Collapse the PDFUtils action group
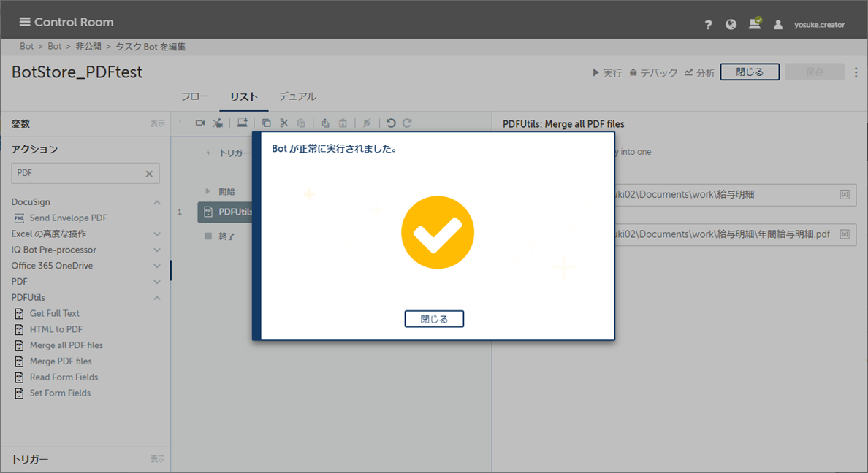The width and height of the screenshot is (868, 473). pos(157,298)
